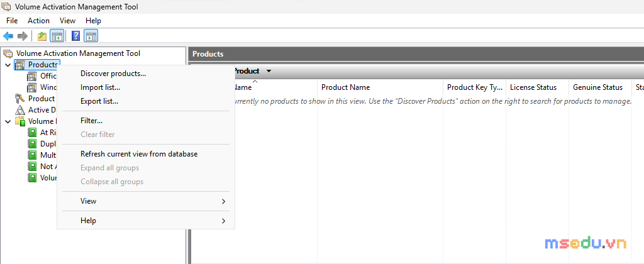Open the View menu in menu bar
Viewport: 644px width, 264px height.
(x=67, y=21)
